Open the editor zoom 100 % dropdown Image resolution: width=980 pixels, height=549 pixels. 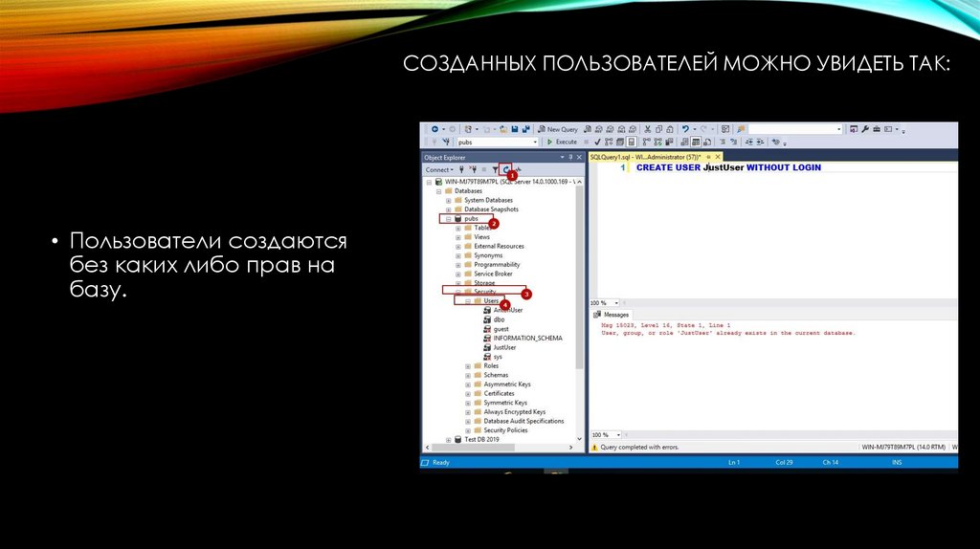tap(616, 303)
